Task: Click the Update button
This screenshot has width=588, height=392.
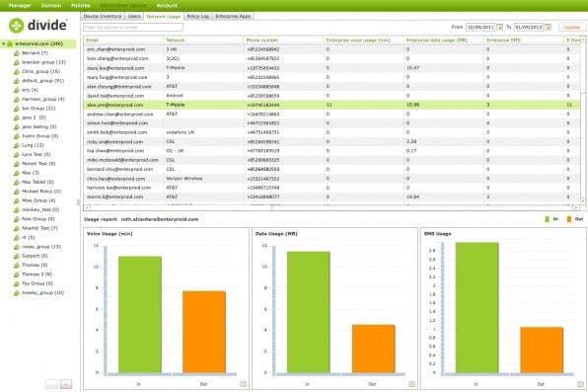Action: (x=572, y=28)
